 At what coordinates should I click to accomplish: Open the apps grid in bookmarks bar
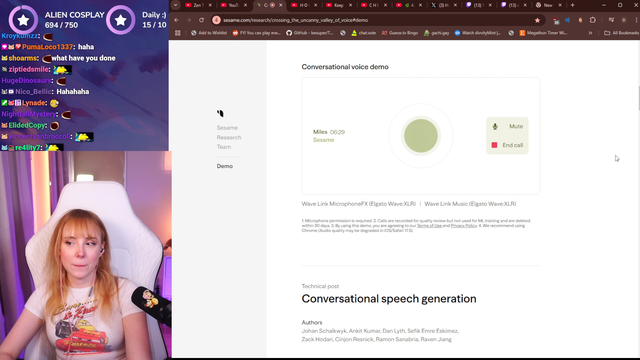tap(178, 33)
